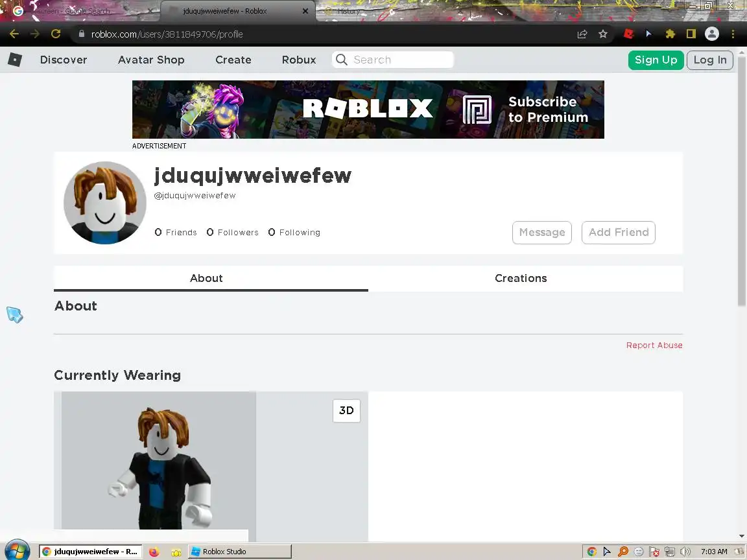Click the grey round face tray icon

point(639,552)
